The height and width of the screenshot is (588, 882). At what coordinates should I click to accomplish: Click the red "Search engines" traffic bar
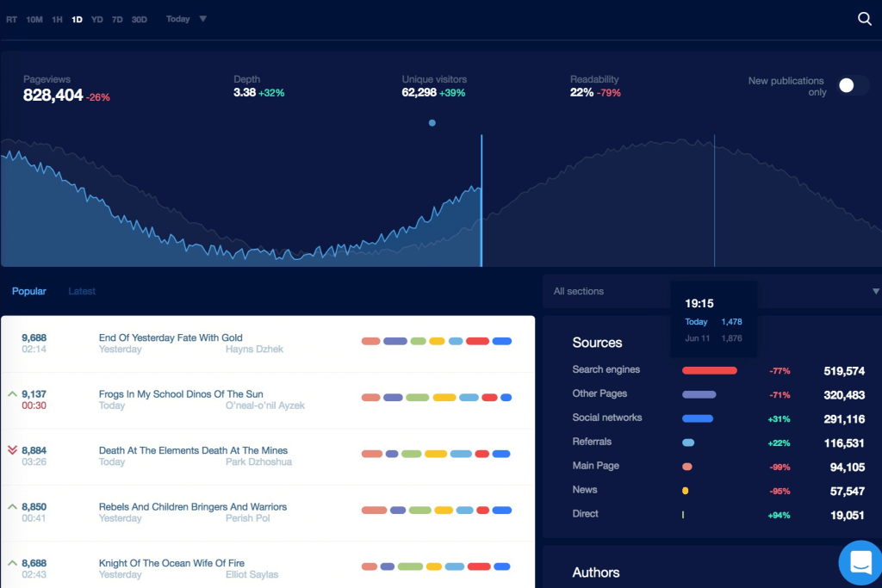coord(710,370)
